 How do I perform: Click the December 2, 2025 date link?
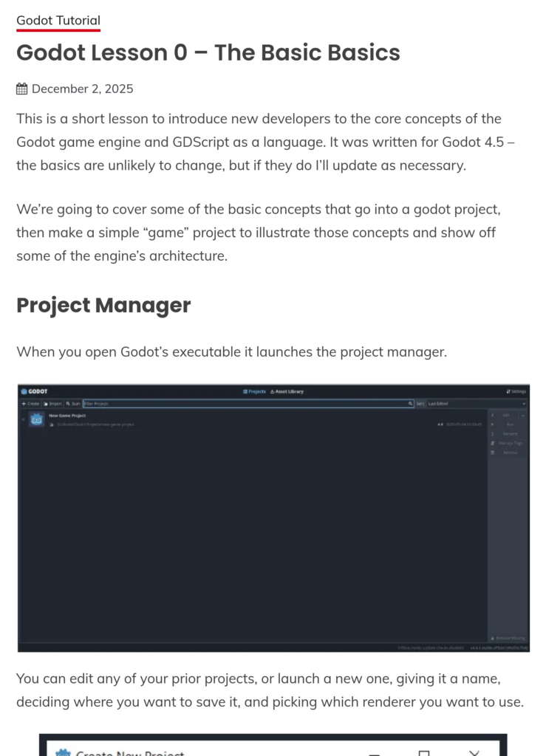[82, 89]
